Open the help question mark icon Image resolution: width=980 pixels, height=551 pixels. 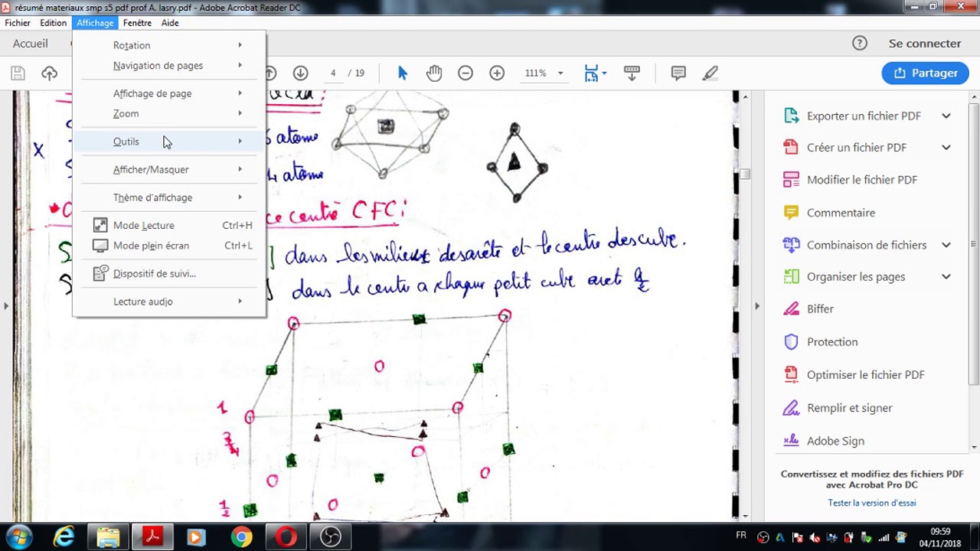pyautogui.click(x=860, y=44)
